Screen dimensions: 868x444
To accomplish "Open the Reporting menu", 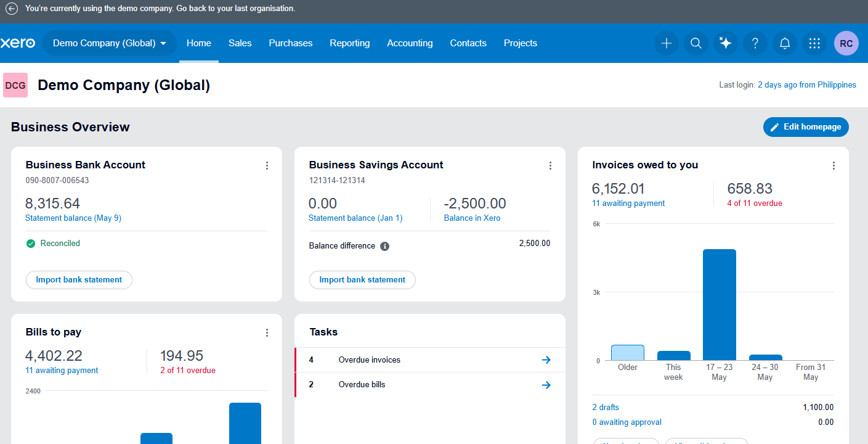I will [x=350, y=43].
